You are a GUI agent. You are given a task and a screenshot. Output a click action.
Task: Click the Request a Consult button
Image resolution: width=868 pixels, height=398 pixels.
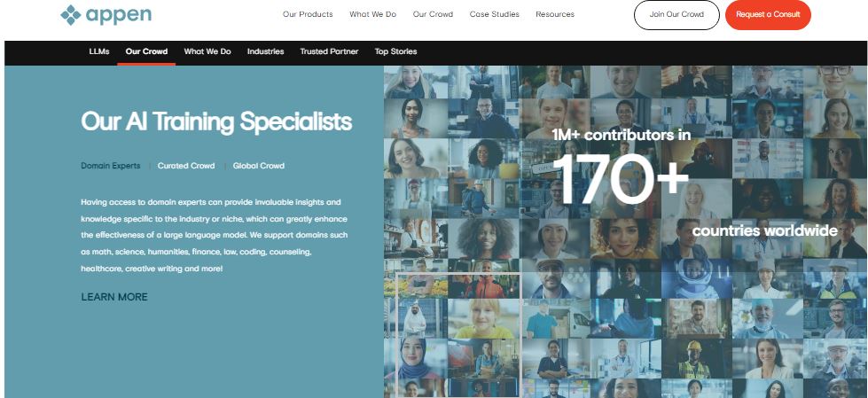(768, 15)
